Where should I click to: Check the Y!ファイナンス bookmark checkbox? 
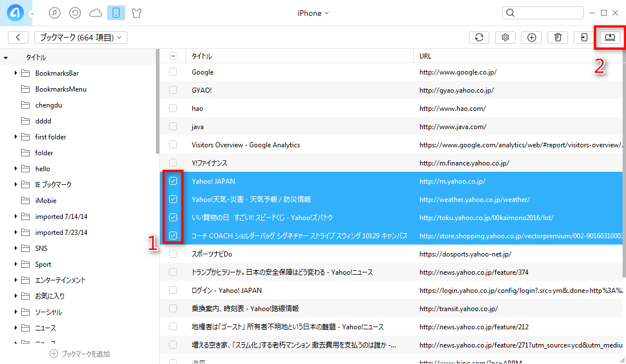[173, 163]
